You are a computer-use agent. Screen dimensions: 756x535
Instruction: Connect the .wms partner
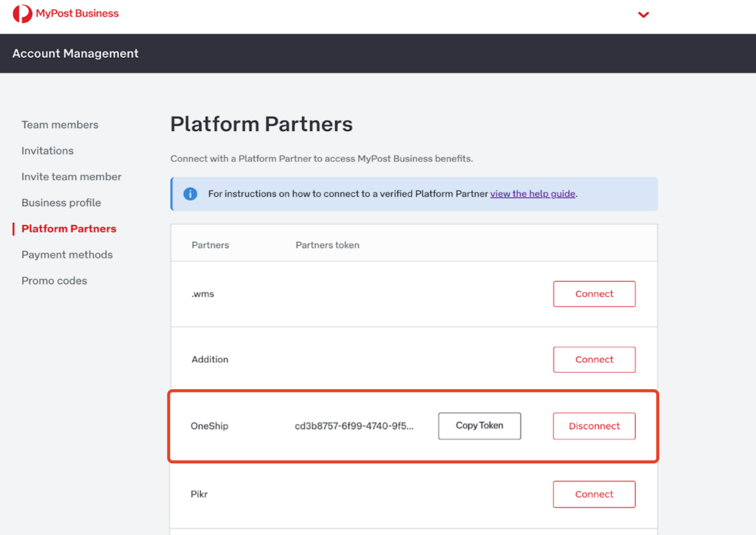(x=594, y=294)
